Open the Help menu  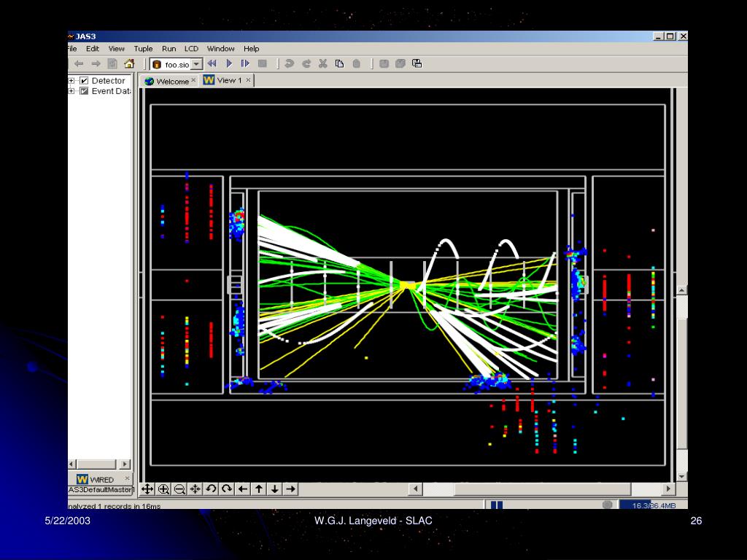pyautogui.click(x=252, y=49)
